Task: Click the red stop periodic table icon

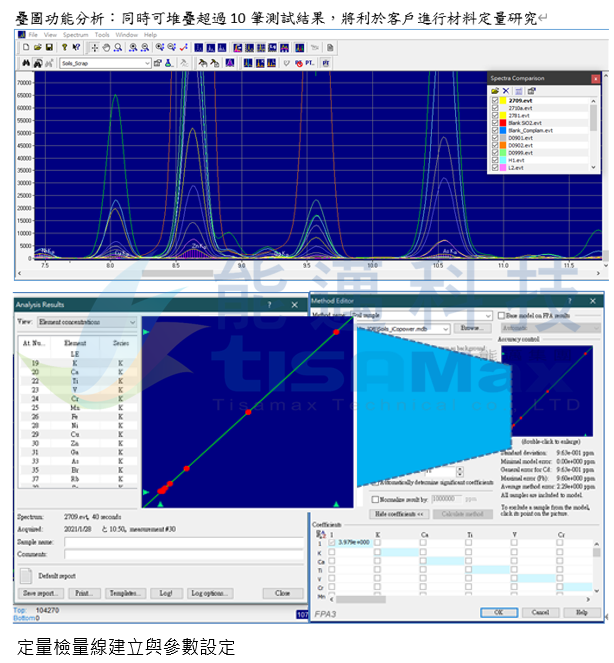Action: point(299,63)
